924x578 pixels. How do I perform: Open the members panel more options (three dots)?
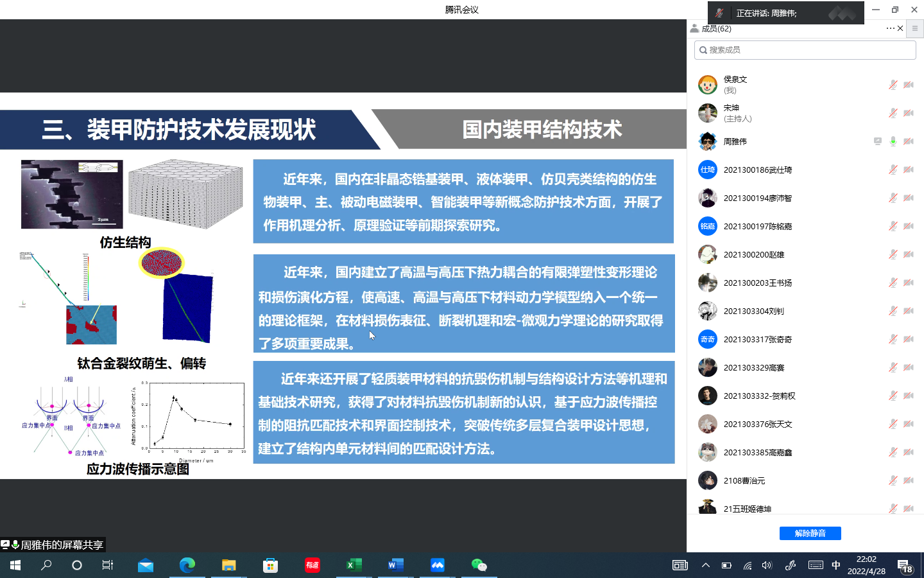pyautogui.click(x=890, y=28)
